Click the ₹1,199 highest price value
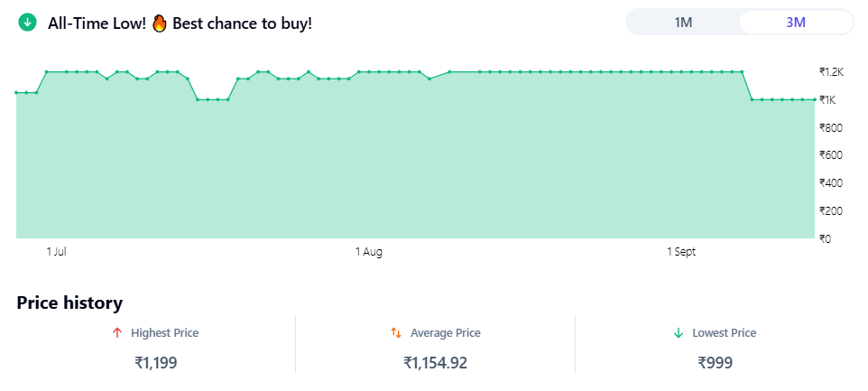Viewport: 868px width, 391px height. pos(156,363)
